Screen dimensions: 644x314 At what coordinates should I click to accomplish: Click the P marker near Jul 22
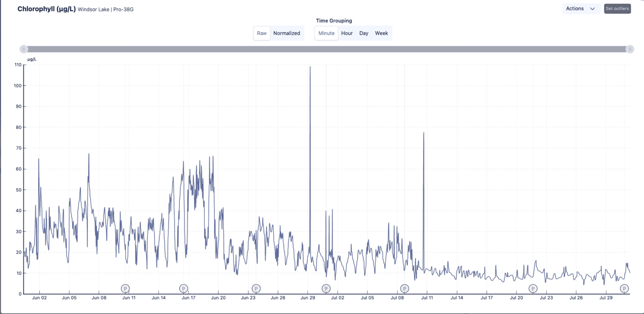tap(533, 289)
